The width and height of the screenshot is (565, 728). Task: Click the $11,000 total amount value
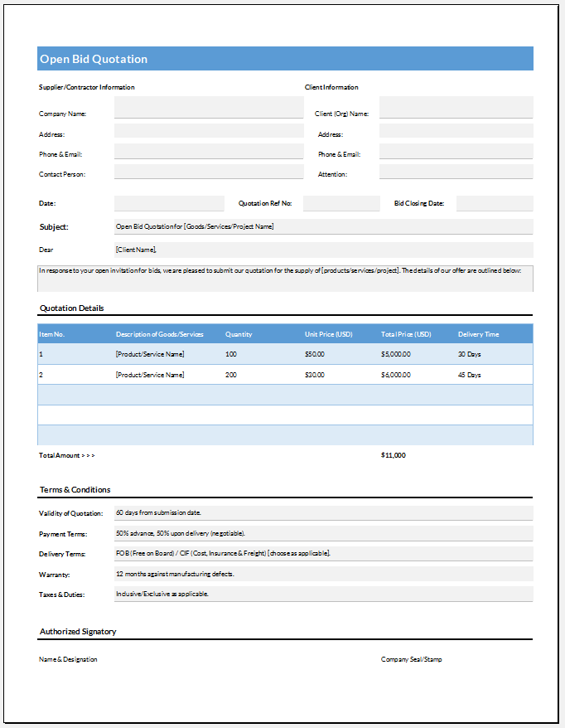click(394, 455)
